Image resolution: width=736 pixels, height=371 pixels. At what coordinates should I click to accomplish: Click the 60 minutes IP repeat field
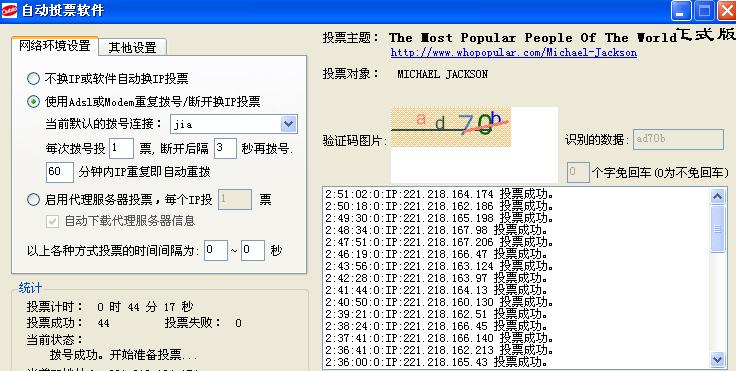tap(60, 172)
